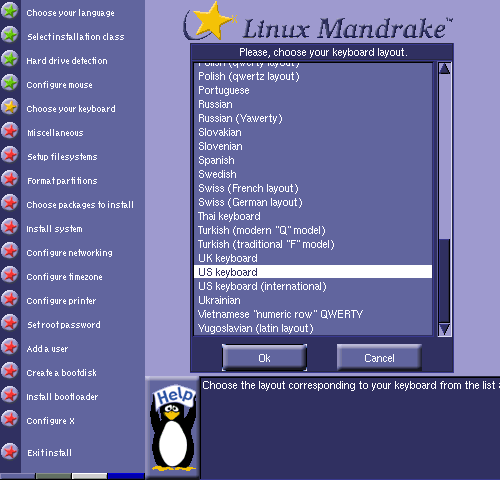This screenshot has width=500, height=480.
Task: Click the green star beside Select installation class
Action: click(x=10, y=35)
